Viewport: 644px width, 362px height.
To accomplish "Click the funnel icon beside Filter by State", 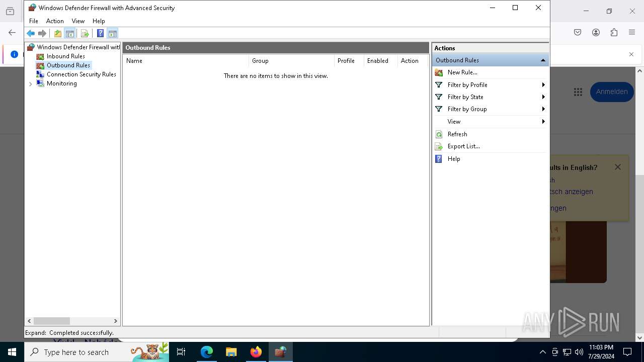I will (x=439, y=97).
